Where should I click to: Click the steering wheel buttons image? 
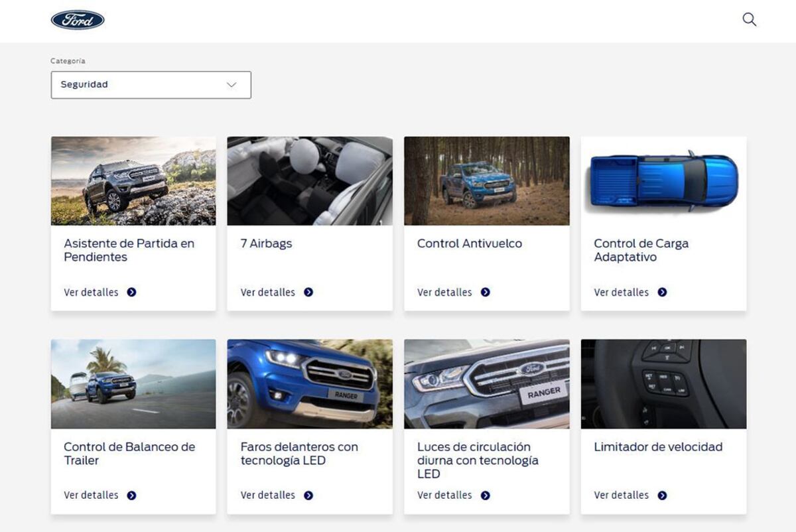(663, 384)
